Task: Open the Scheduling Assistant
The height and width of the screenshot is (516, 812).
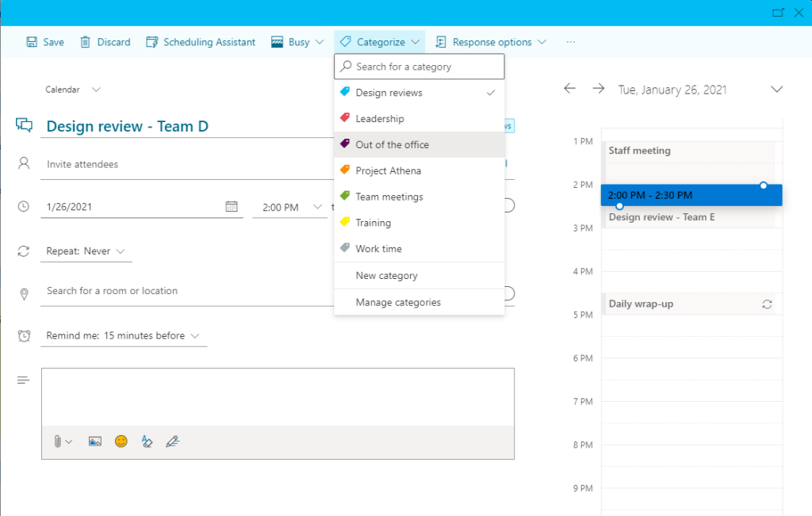Action: 201,42
